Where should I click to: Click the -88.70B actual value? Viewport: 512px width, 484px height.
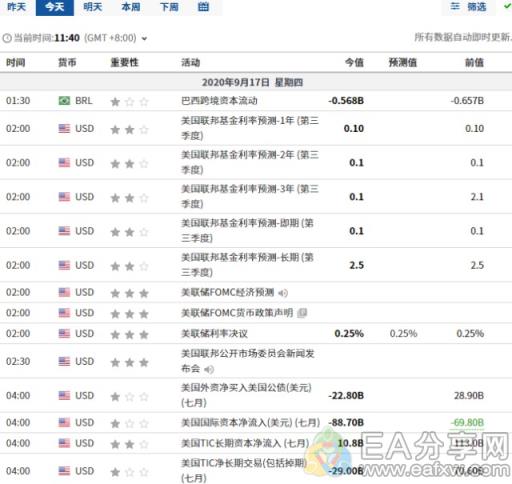coord(346,422)
